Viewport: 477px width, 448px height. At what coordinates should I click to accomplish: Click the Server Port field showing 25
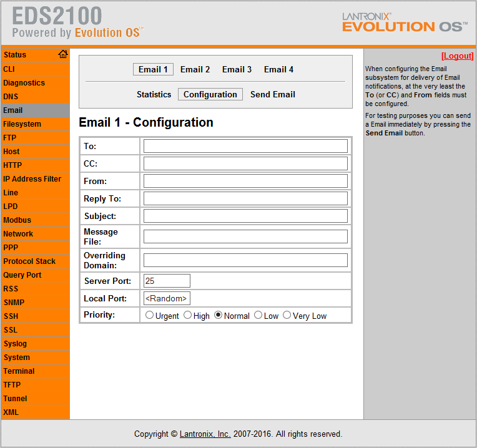[x=167, y=281]
